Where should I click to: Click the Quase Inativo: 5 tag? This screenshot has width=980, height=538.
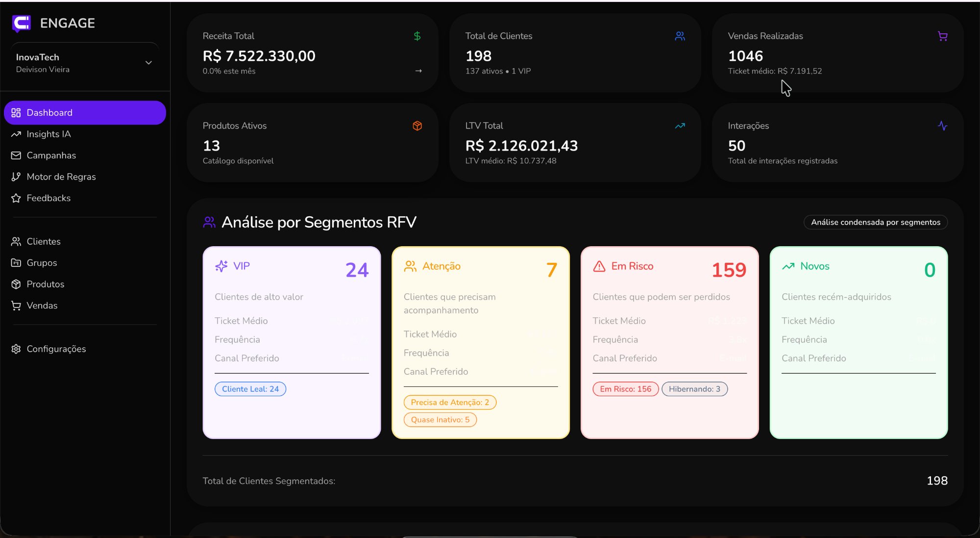(440, 420)
